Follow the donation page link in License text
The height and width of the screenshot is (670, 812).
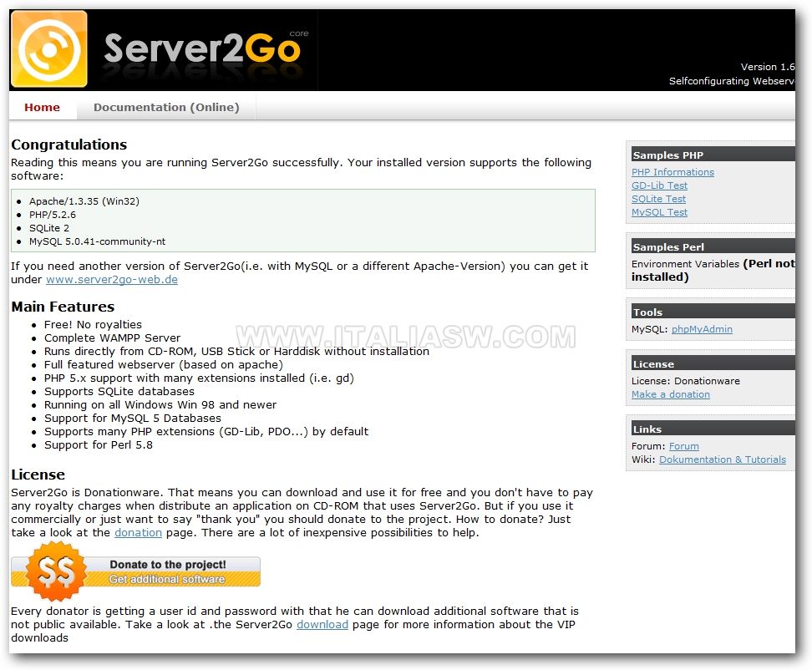click(139, 533)
